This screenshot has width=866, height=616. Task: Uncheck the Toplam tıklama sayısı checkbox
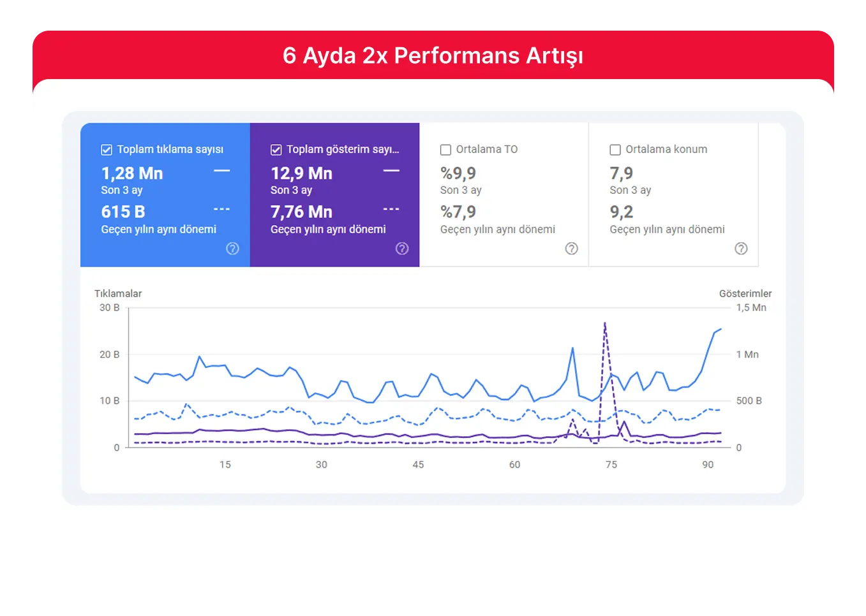[106, 149]
